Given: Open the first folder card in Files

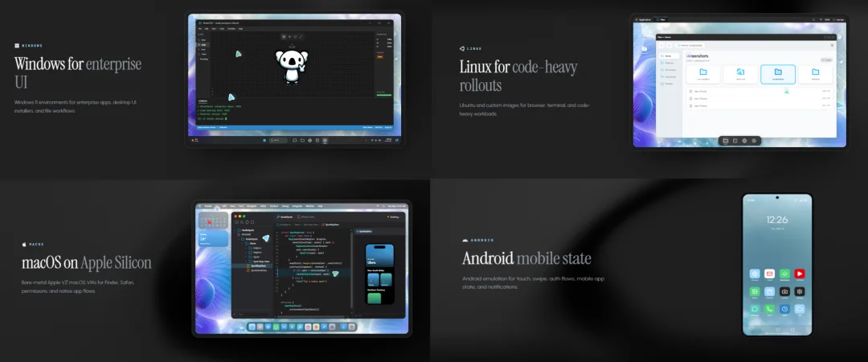Looking at the screenshot, I should pyautogui.click(x=703, y=75).
